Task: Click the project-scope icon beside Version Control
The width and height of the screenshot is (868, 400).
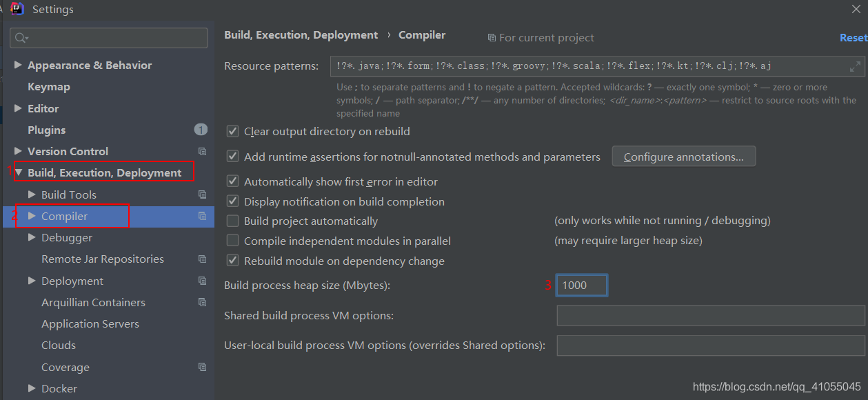Action: [202, 152]
